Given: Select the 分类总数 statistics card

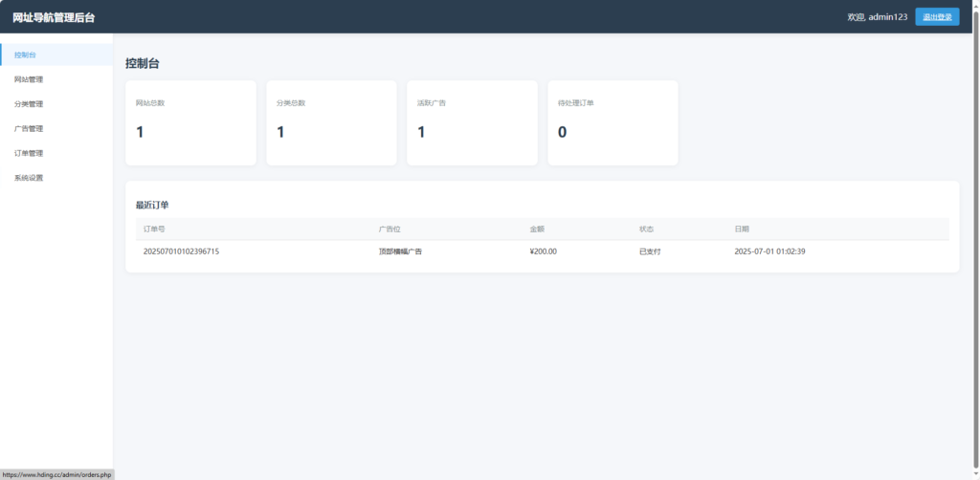Looking at the screenshot, I should click(x=331, y=122).
